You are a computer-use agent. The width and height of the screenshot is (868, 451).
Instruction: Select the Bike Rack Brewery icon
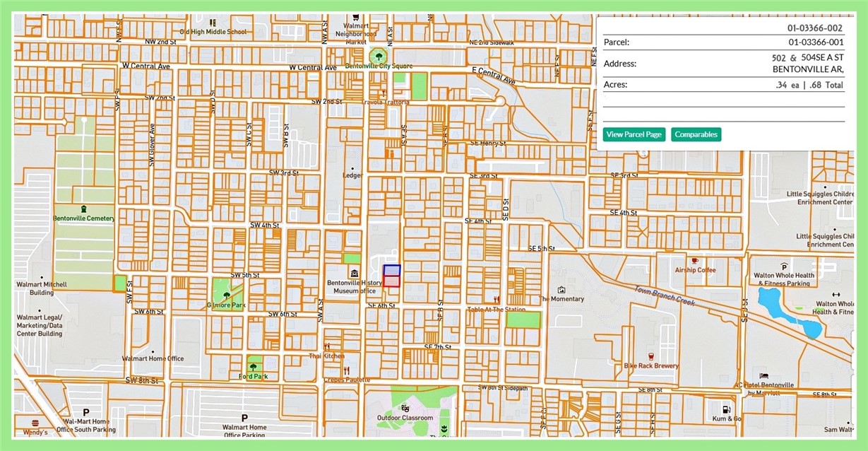[x=650, y=356]
